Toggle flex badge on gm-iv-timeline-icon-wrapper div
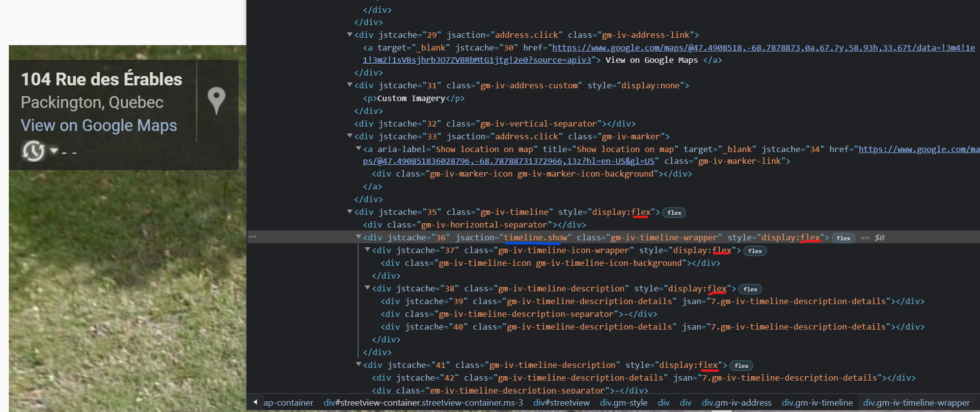The width and height of the screenshot is (980, 412). point(755,251)
